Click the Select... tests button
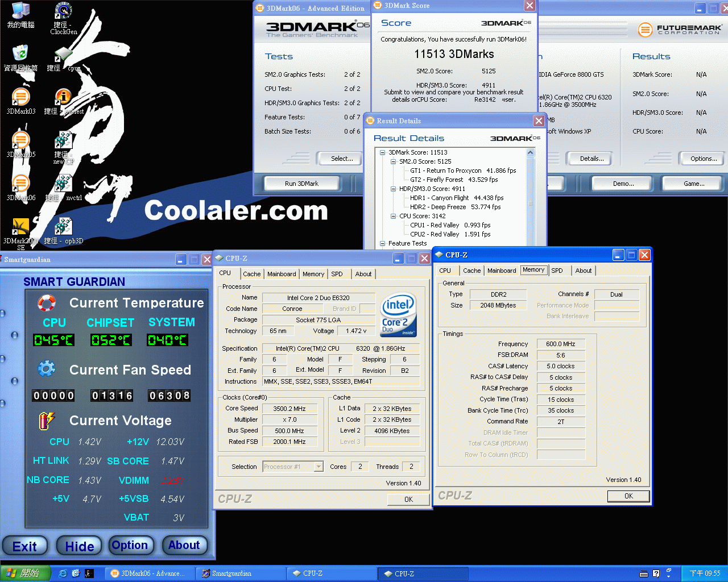The width and height of the screenshot is (728, 582). click(342, 159)
